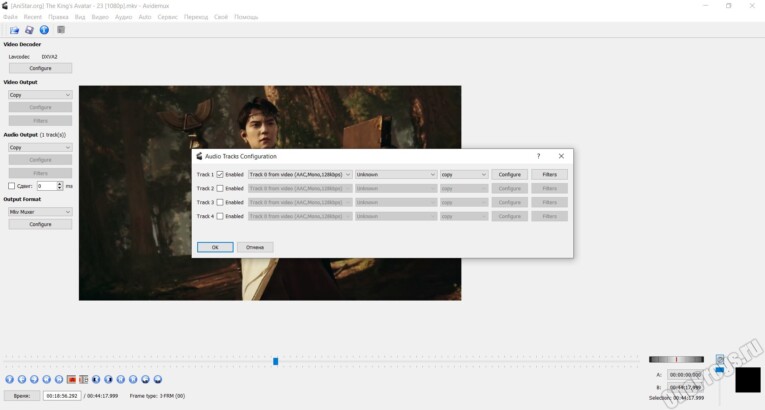This screenshot has height=410, width=765.
Task: Click the help question mark in the dialog
Action: (x=539, y=156)
